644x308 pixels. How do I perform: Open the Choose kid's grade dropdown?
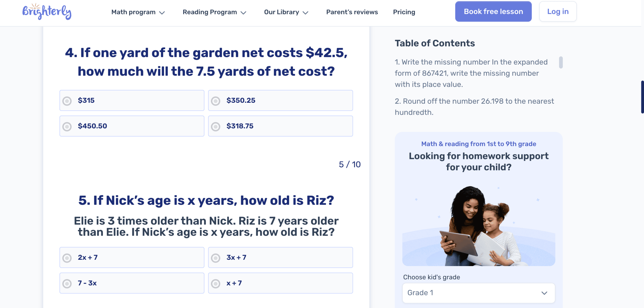pyautogui.click(x=478, y=293)
